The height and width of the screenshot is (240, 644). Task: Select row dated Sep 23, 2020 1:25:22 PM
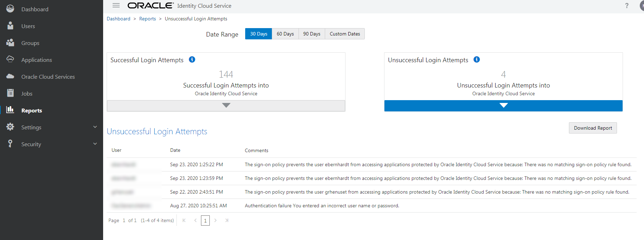tap(371, 164)
